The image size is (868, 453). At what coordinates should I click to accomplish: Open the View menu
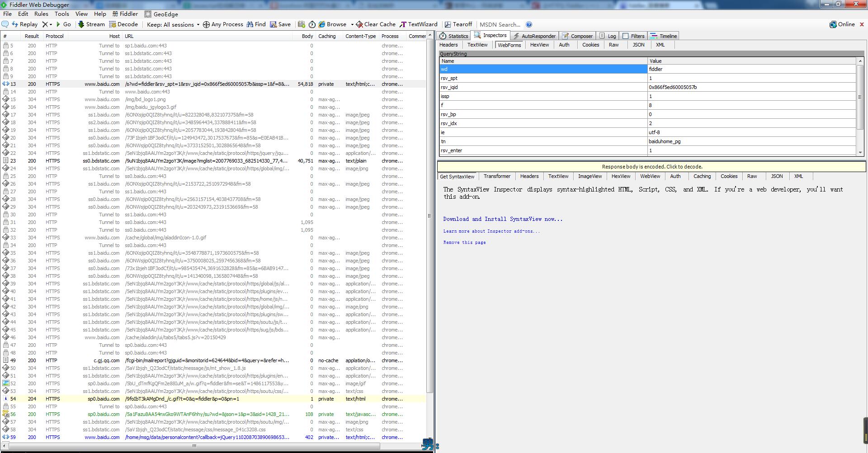(x=81, y=14)
